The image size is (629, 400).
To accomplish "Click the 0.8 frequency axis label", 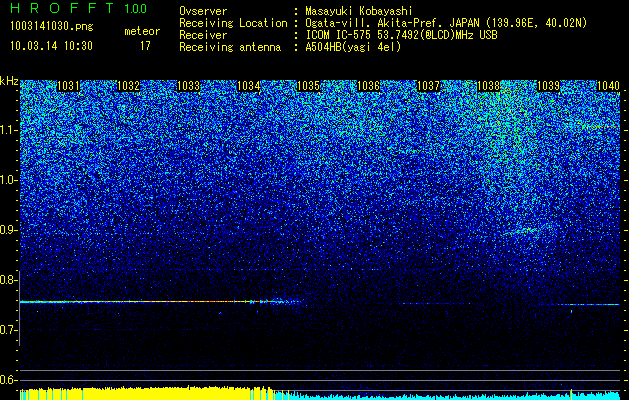I will 9,280.
